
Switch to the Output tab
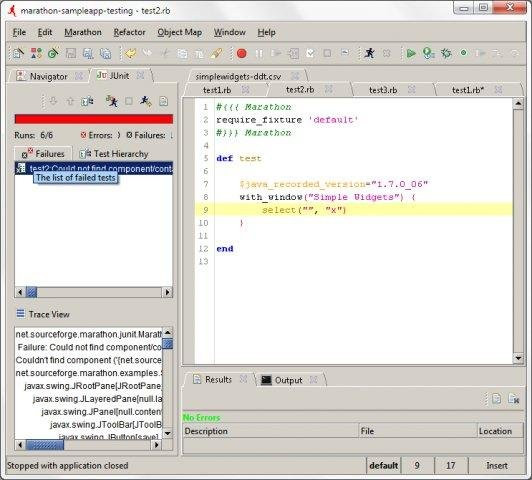click(x=288, y=380)
